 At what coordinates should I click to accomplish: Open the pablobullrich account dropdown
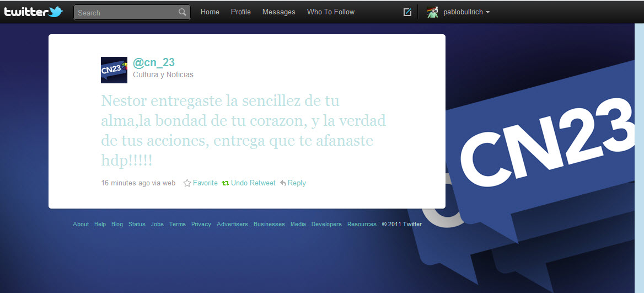[466, 12]
